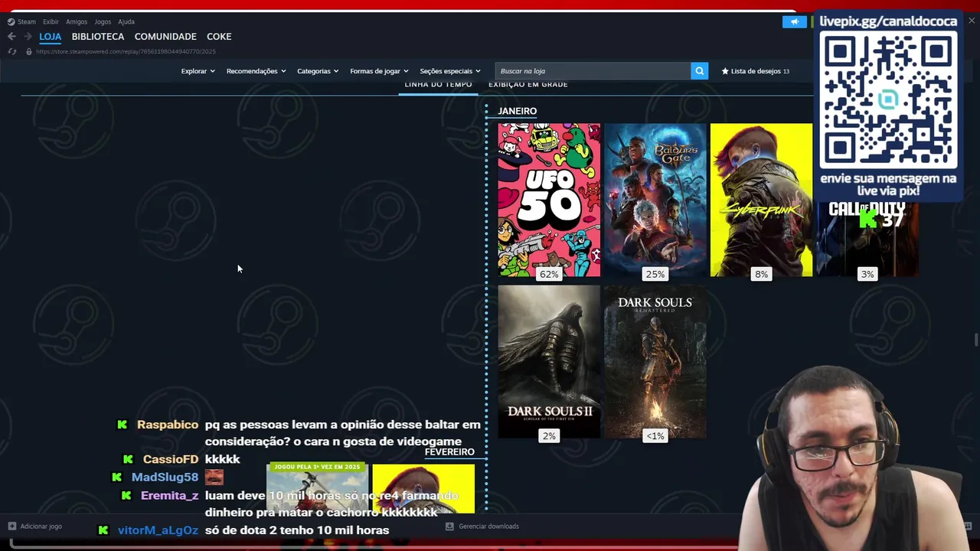The width and height of the screenshot is (980, 551).
Task: Click the site lock padlock icon
Action: click(29, 51)
